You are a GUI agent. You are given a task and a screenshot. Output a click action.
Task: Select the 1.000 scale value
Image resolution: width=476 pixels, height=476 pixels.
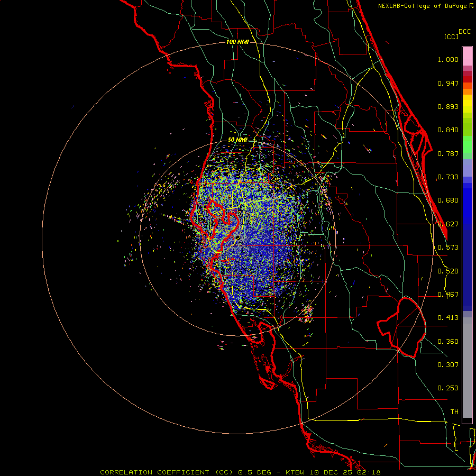[x=448, y=59]
